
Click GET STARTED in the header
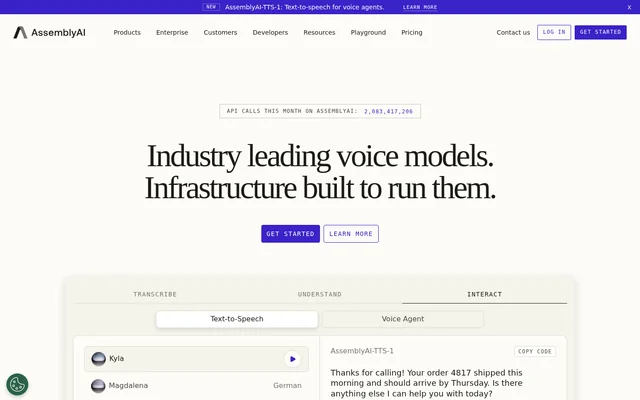(x=600, y=32)
